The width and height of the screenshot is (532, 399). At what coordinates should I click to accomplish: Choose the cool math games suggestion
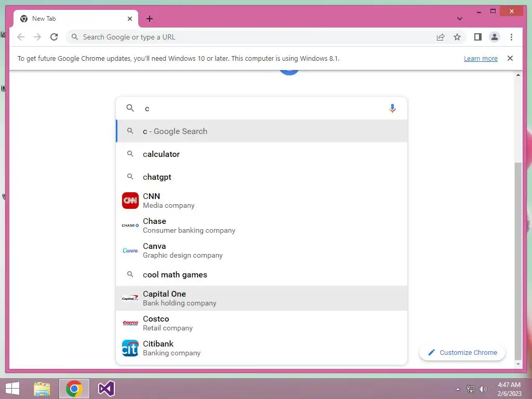(261, 274)
